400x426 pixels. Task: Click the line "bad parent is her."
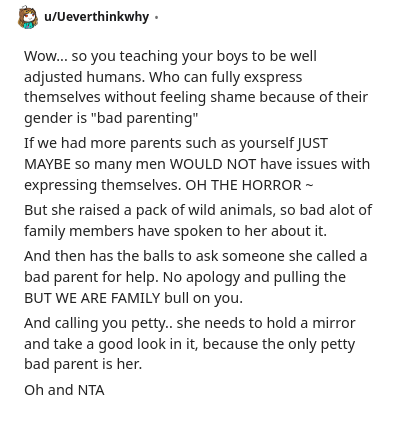click(83, 364)
